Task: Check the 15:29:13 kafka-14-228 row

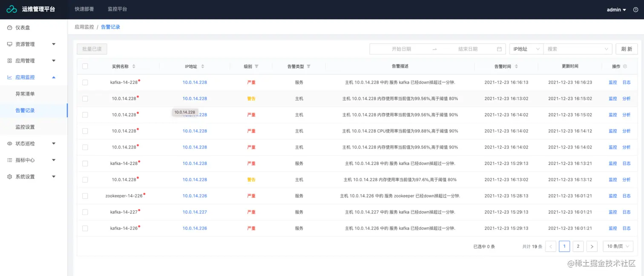Action: 85,163
